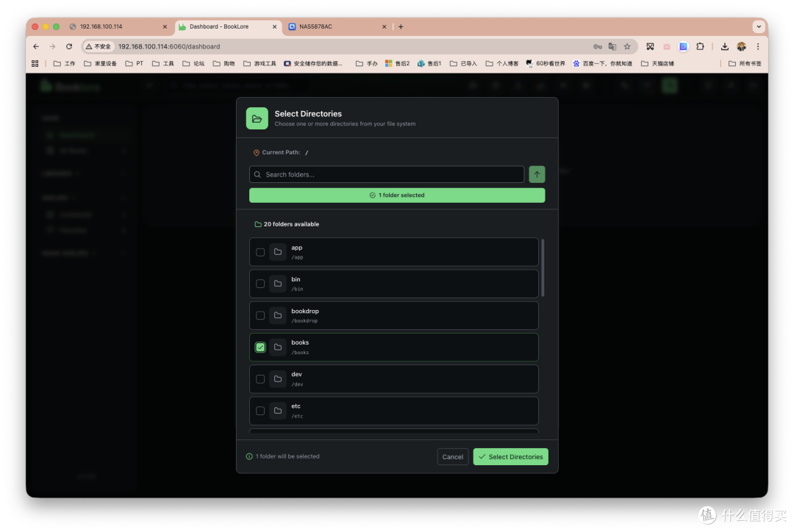Open the 购物 bookmarks folder

click(x=223, y=64)
